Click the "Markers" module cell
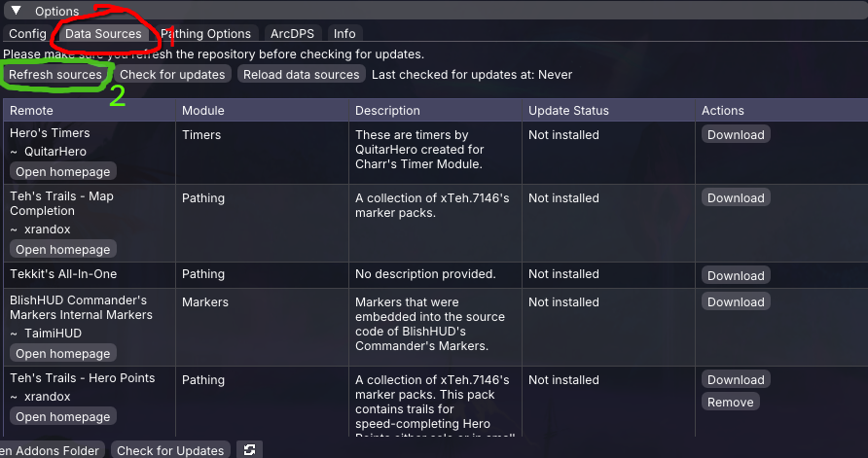Image resolution: width=868 pixels, height=458 pixels. tap(205, 301)
